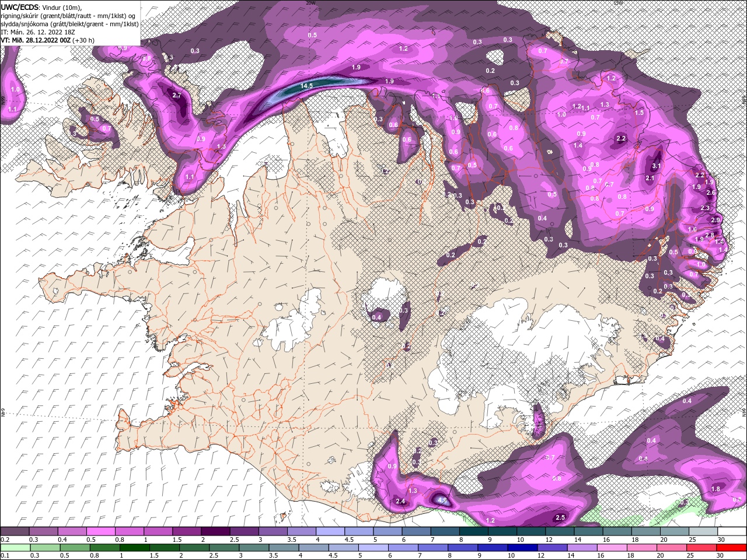Click the 2.6 value on the east coast
The image size is (747, 560).
pyautogui.click(x=711, y=192)
